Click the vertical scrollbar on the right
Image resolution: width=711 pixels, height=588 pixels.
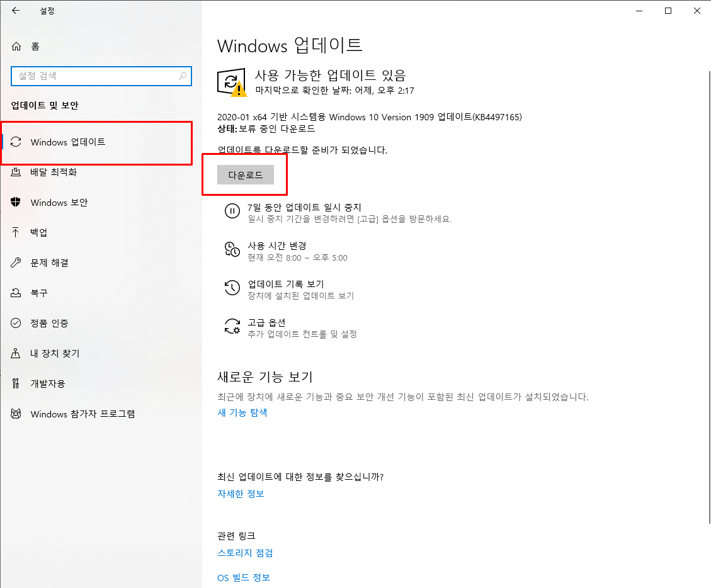coord(708,297)
